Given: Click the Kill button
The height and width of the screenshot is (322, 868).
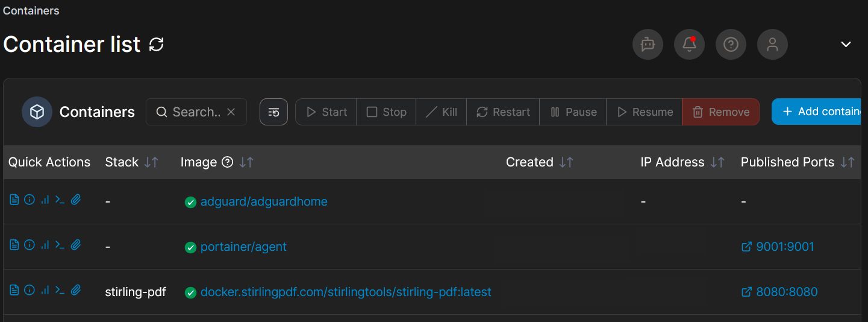Looking at the screenshot, I should click(441, 112).
